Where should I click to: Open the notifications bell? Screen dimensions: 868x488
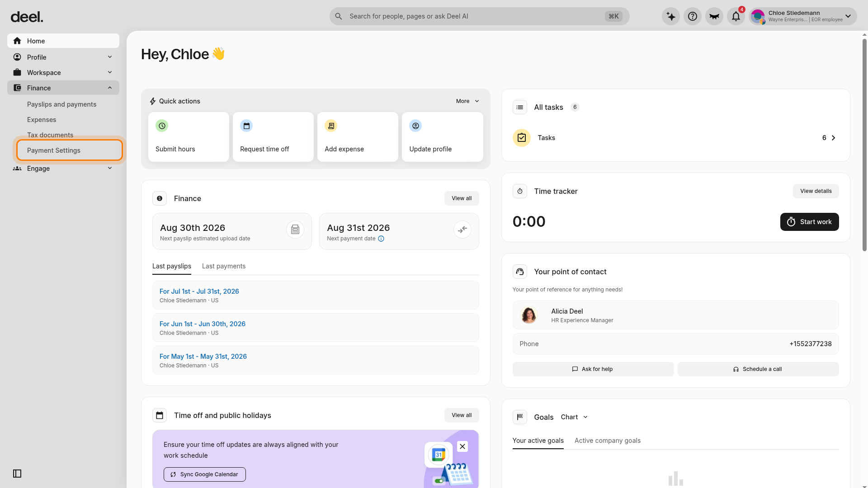(x=736, y=16)
